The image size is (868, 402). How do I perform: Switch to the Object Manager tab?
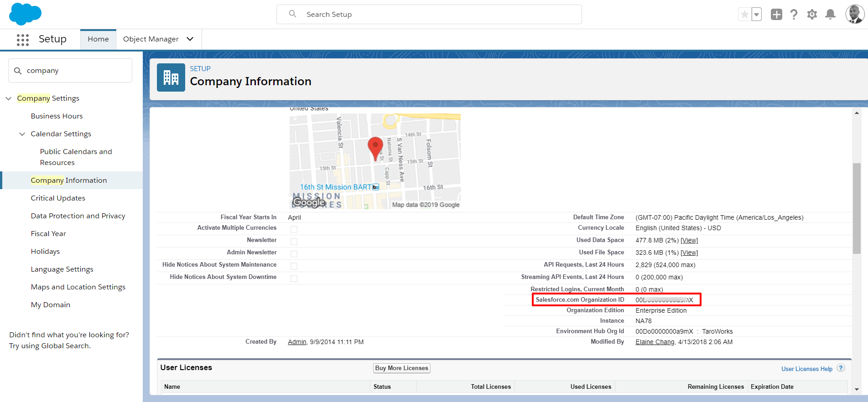tap(151, 39)
